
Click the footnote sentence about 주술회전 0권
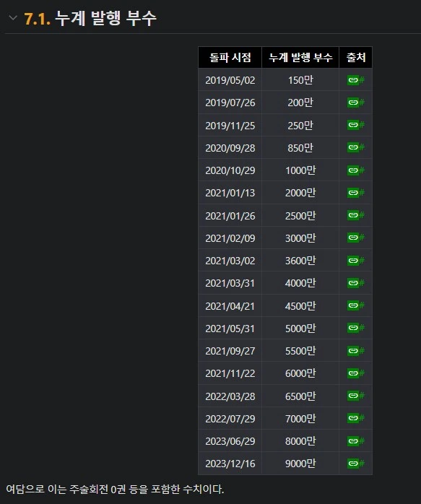click(x=115, y=490)
